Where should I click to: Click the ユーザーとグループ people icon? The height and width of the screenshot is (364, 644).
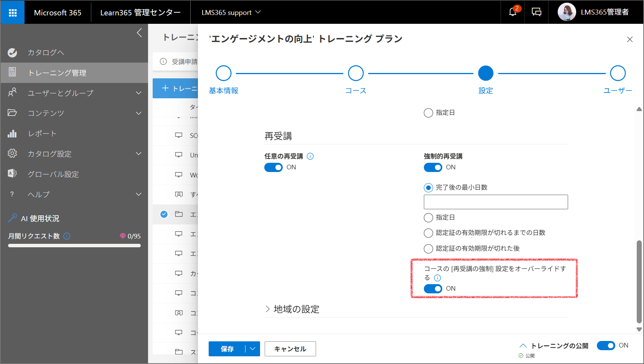(12, 93)
